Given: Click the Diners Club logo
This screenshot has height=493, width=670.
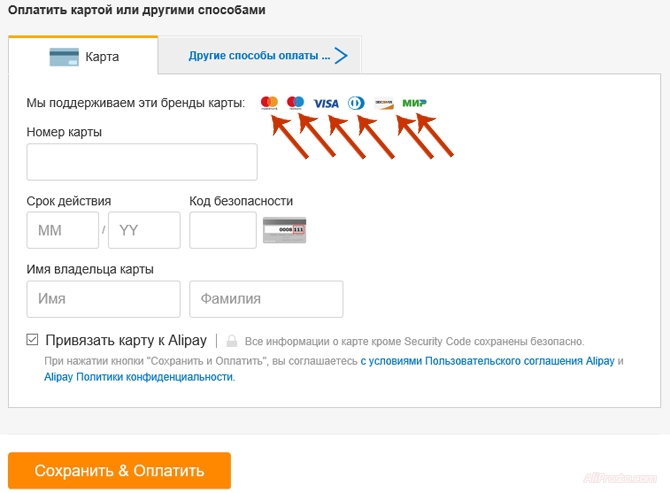Looking at the screenshot, I should pos(356,103).
